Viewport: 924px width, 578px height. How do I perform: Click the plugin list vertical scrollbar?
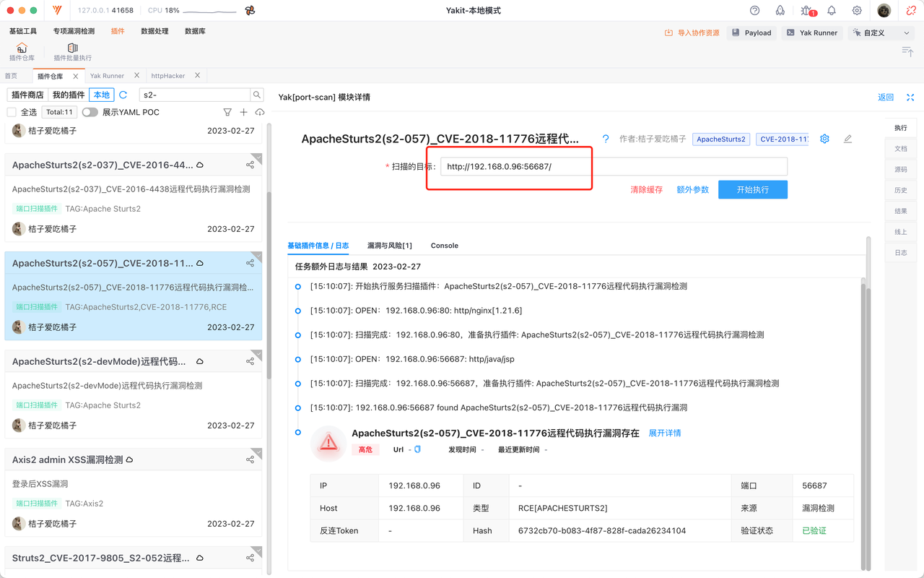click(x=269, y=285)
